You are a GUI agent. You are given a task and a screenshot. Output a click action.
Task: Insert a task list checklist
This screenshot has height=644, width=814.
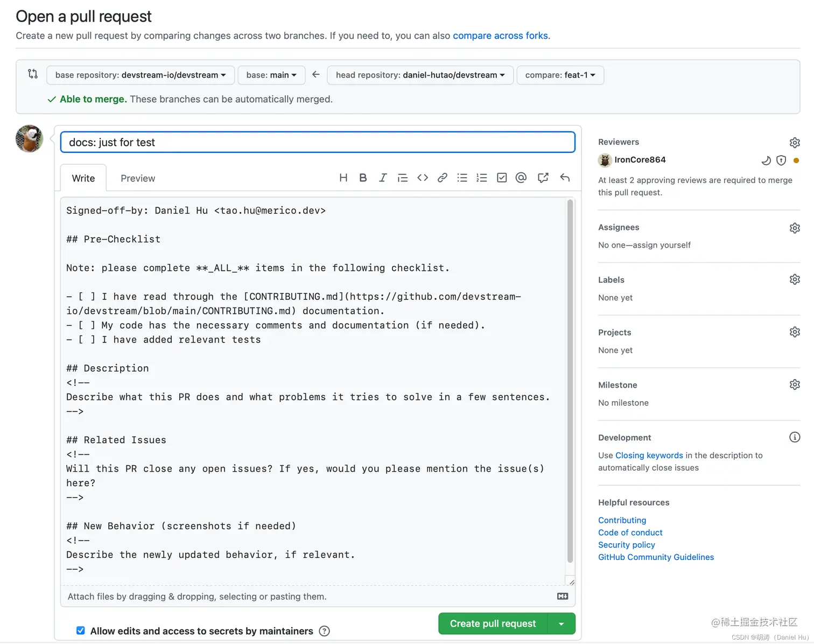tap(501, 177)
